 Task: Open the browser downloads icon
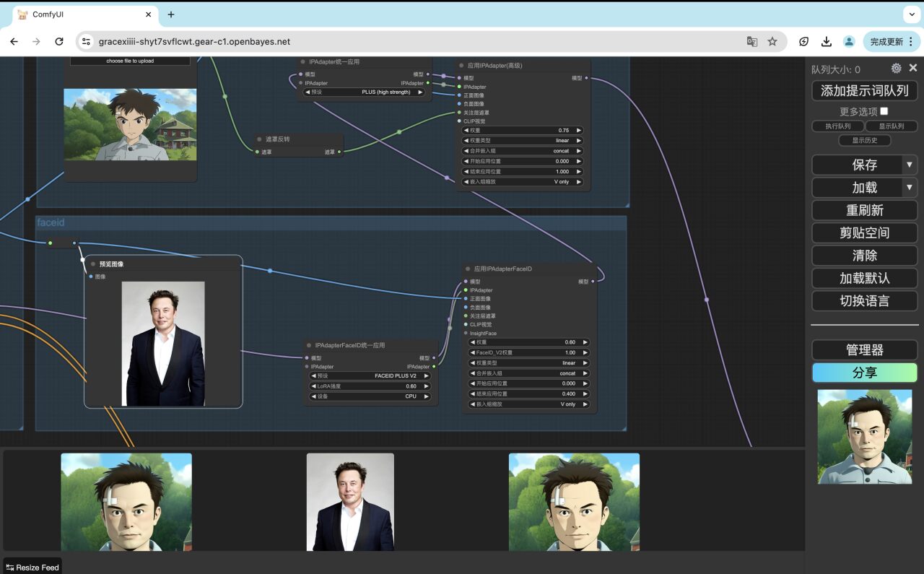[827, 42]
